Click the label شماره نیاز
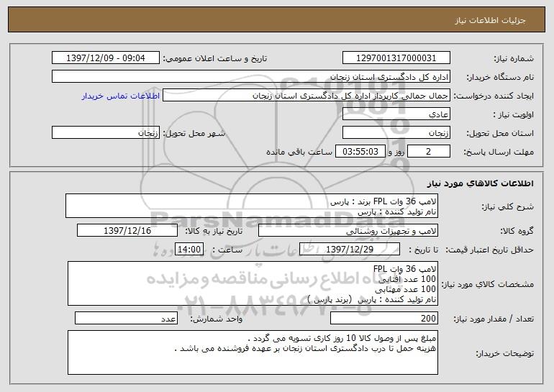554x392 pixels. tap(514, 59)
